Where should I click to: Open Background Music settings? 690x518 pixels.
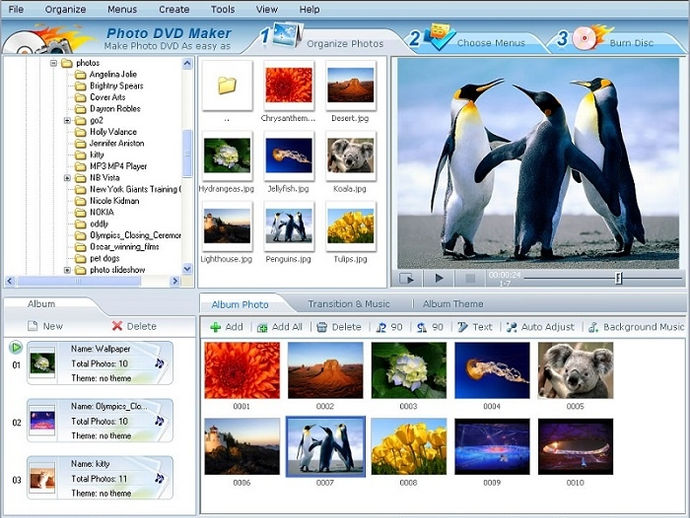click(636, 327)
